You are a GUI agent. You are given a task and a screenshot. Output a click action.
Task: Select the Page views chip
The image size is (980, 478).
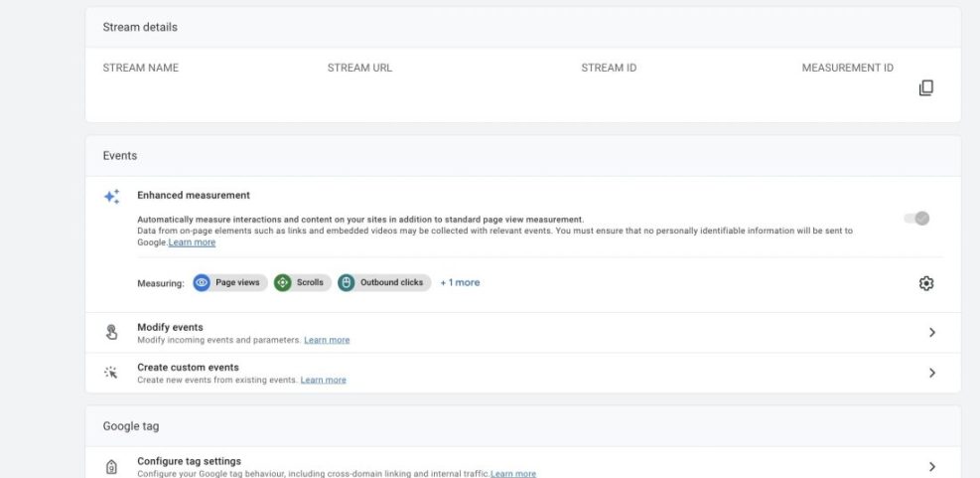coord(230,283)
